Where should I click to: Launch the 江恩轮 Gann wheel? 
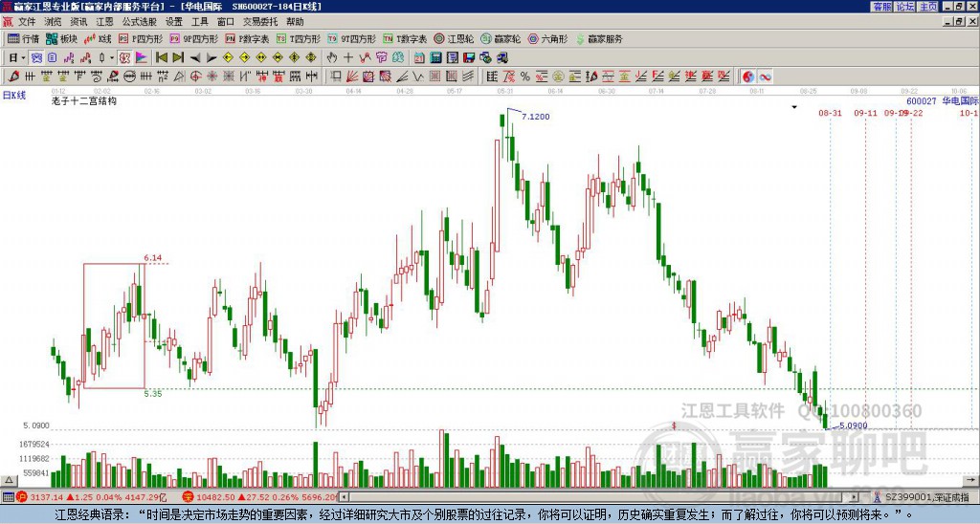point(454,38)
